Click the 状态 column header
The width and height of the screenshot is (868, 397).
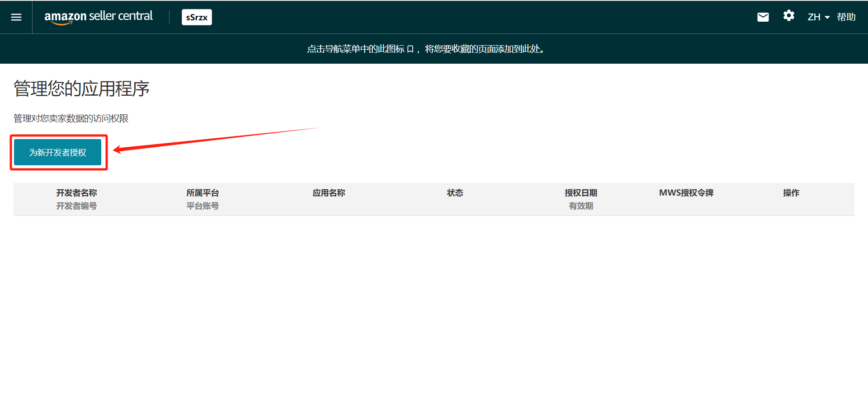coord(455,193)
